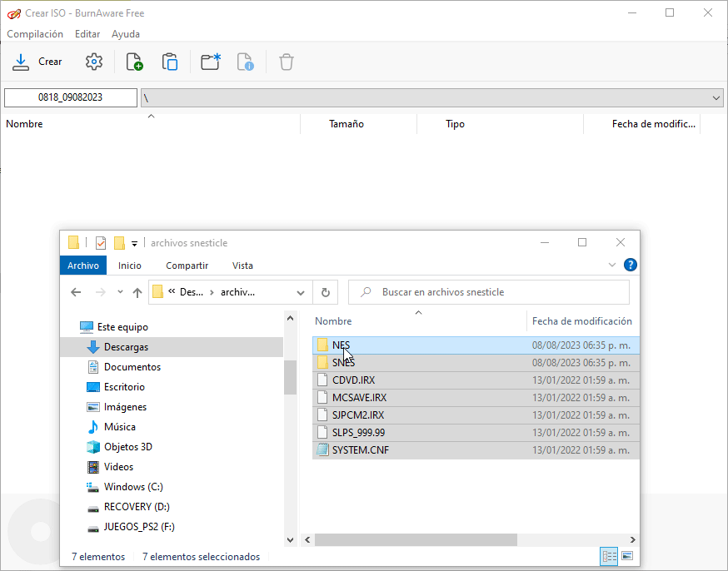This screenshot has width=728, height=571.
Task: Select file SLPS_999.99
Action: coord(476,433)
